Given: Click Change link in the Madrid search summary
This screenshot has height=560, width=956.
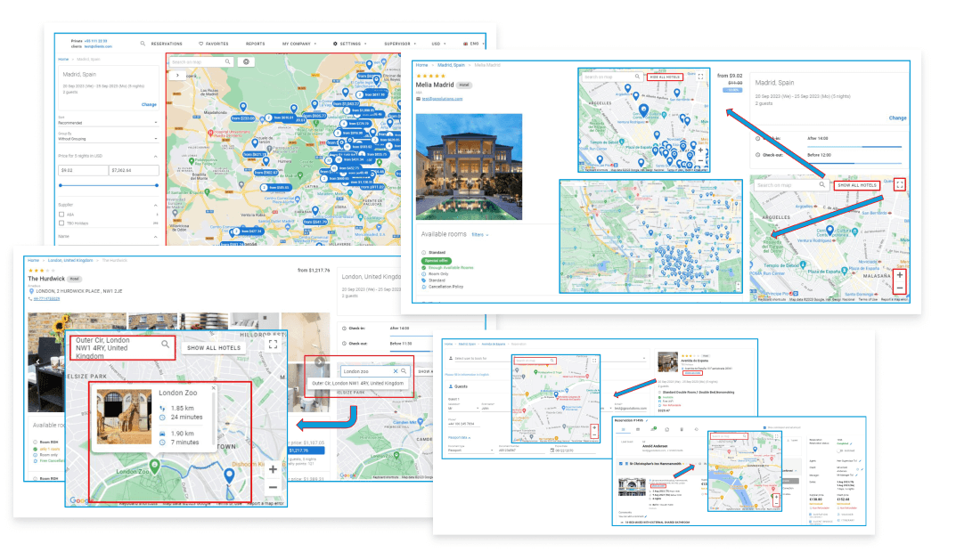Looking at the screenshot, I should [149, 104].
